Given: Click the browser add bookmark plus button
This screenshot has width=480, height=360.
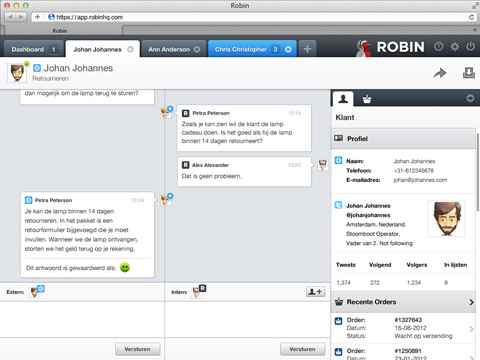Looking at the screenshot, I should pos(37,17).
